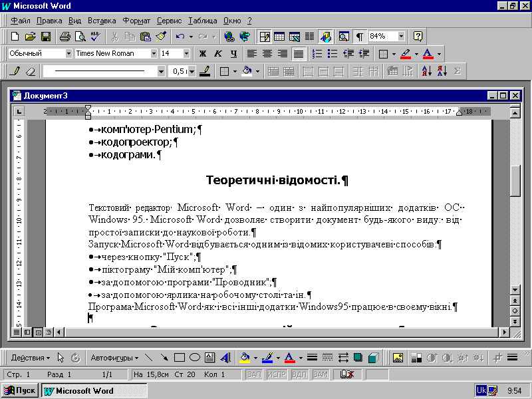Screen dimensions: 532x399
Task: Open the Автофигуры shapes menu
Action: 114,358
